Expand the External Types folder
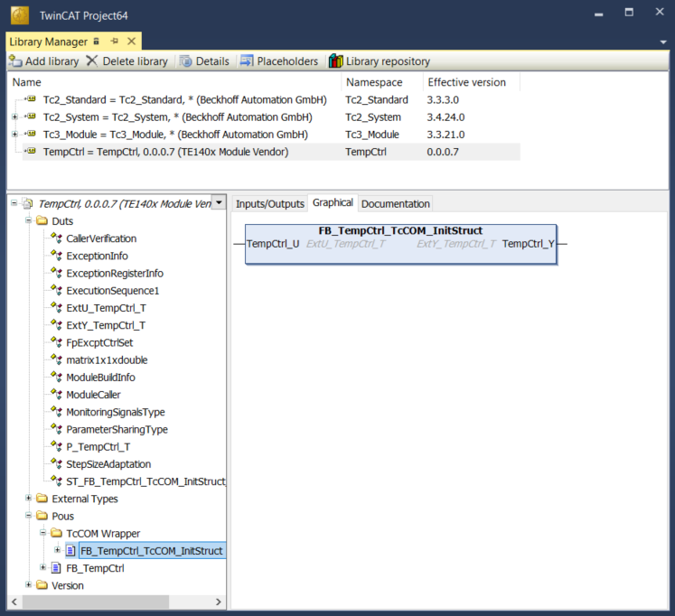The image size is (675, 616). [x=28, y=499]
